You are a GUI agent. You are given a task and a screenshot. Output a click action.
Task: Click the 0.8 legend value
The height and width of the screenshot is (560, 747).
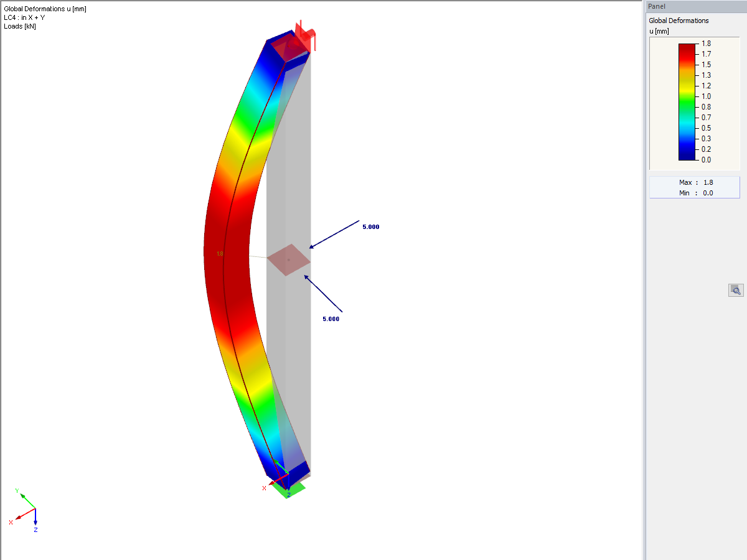706,107
